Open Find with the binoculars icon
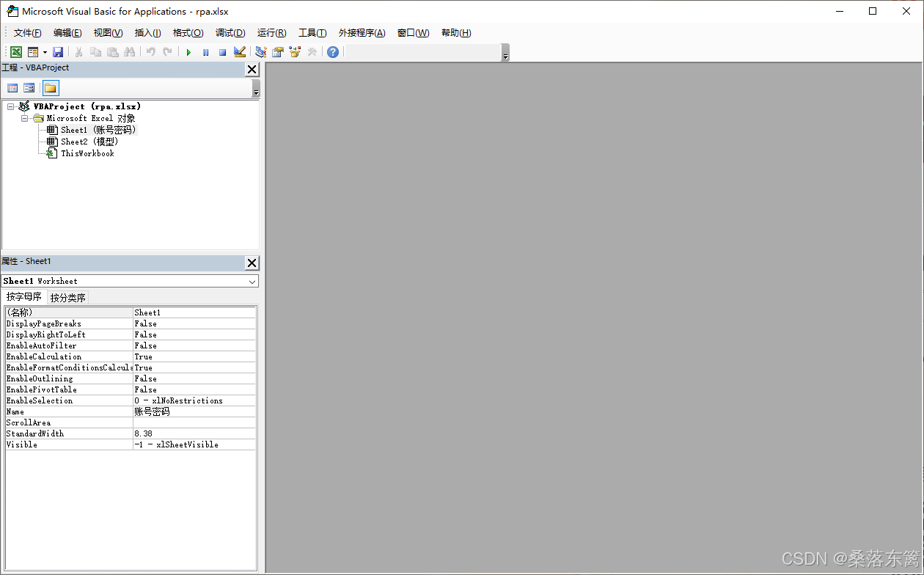This screenshot has width=924, height=575. point(130,52)
